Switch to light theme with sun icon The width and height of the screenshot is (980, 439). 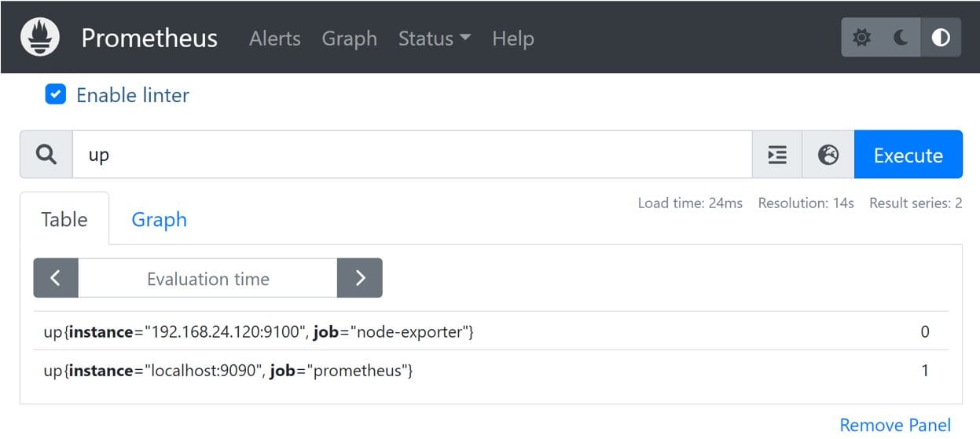coord(861,38)
